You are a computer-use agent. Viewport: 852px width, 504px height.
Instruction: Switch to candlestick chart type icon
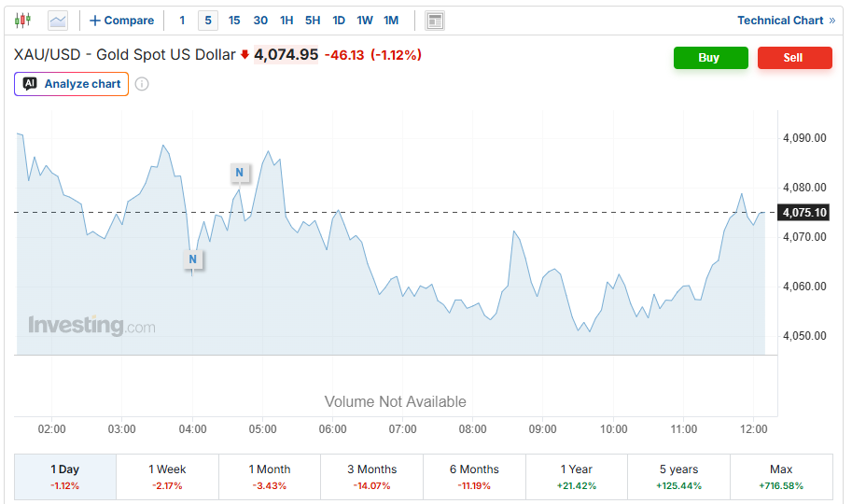22,21
